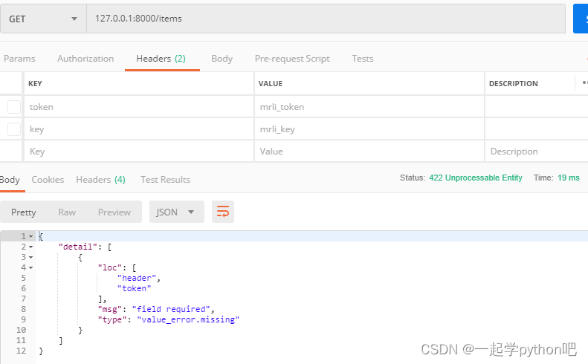Collapse the "detail" array on line 2

tap(30, 247)
